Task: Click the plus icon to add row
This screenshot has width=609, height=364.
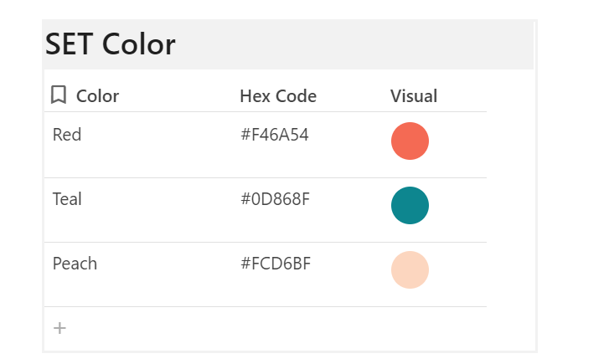Action: 59,328
